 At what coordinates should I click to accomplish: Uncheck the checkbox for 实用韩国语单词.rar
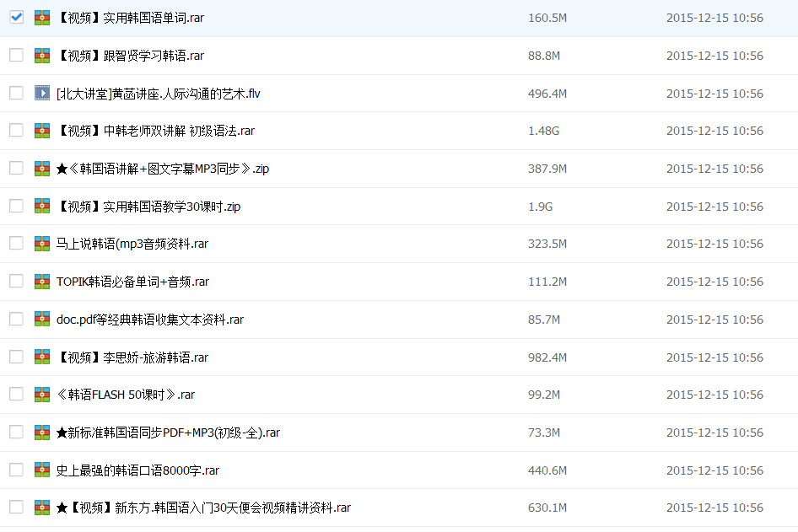click(16, 17)
